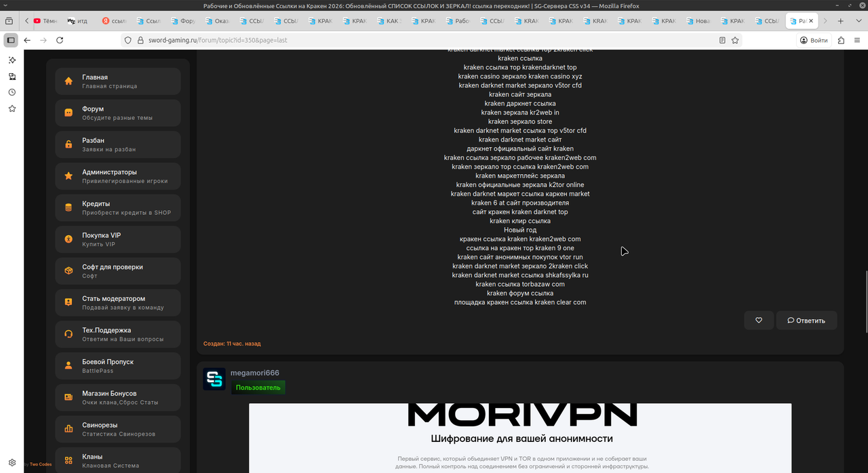This screenshot has height=473, width=868.
Task: Click the Тех.Поддержка headset icon
Action: pos(68,334)
